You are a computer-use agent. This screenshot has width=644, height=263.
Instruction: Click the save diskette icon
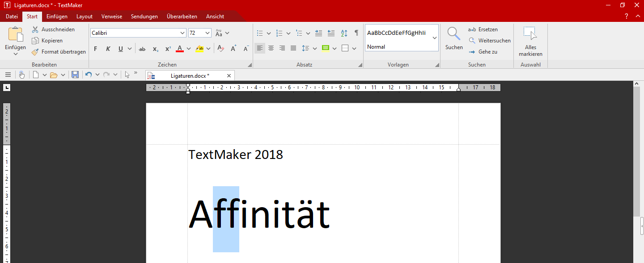(75, 75)
